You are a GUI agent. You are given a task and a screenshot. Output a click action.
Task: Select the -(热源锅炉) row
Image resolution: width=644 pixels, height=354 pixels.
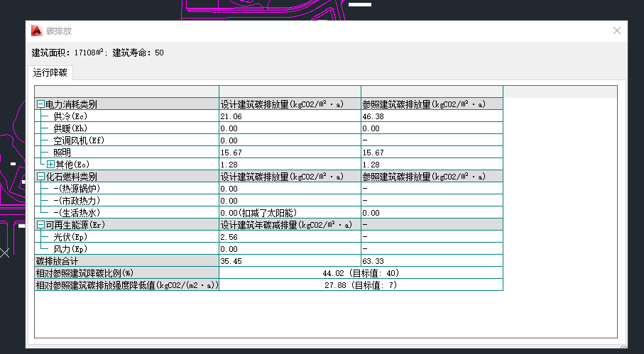[x=76, y=189]
